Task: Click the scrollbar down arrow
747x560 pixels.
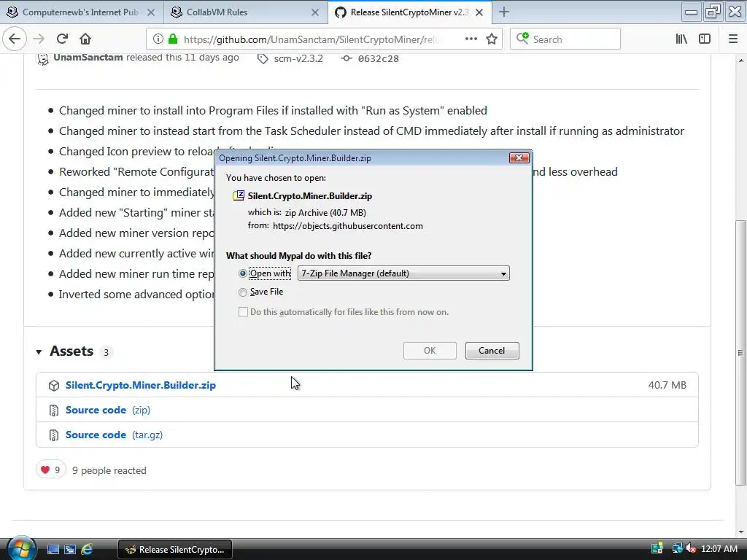Action: (740, 532)
